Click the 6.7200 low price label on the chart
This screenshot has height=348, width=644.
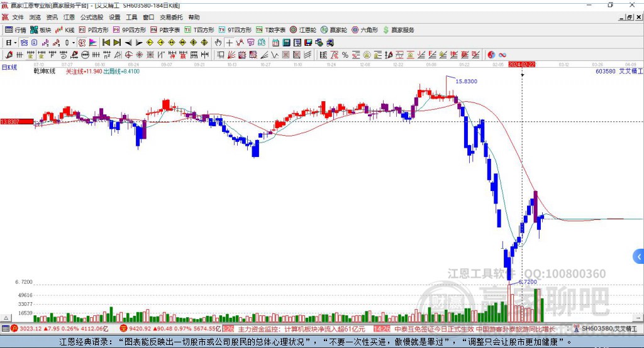coord(528,282)
